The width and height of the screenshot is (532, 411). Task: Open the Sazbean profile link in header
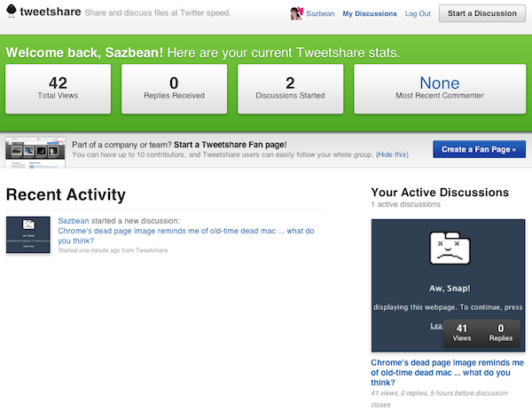[320, 14]
